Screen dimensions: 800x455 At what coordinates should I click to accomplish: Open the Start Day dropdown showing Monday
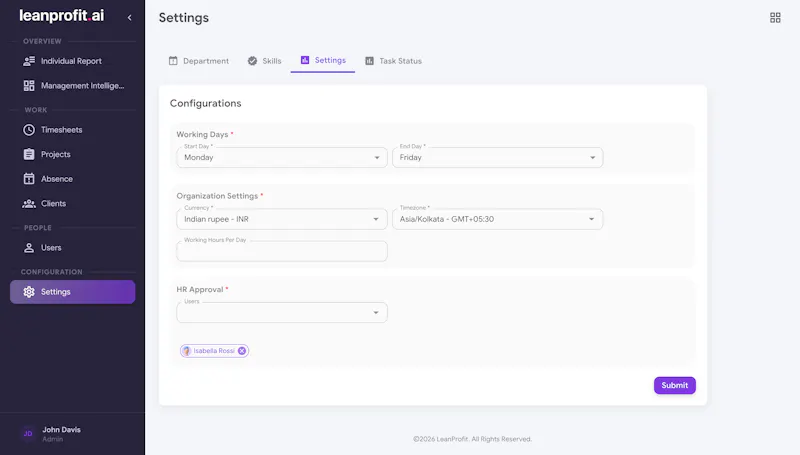[282, 158]
